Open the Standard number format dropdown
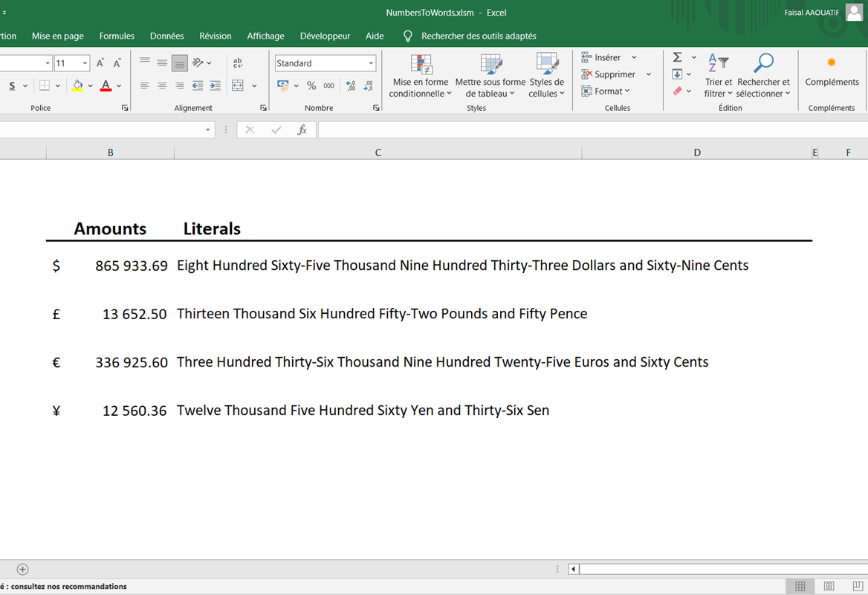 [371, 63]
